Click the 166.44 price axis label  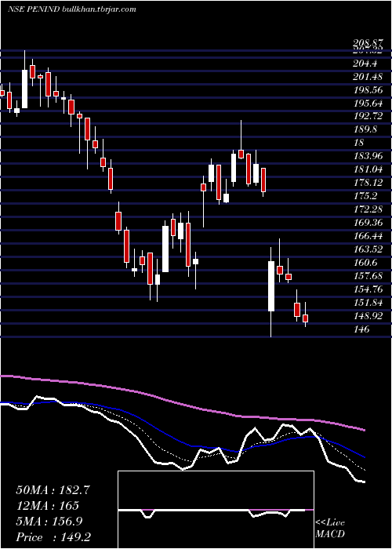pyautogui.click(x=368, y=236)
